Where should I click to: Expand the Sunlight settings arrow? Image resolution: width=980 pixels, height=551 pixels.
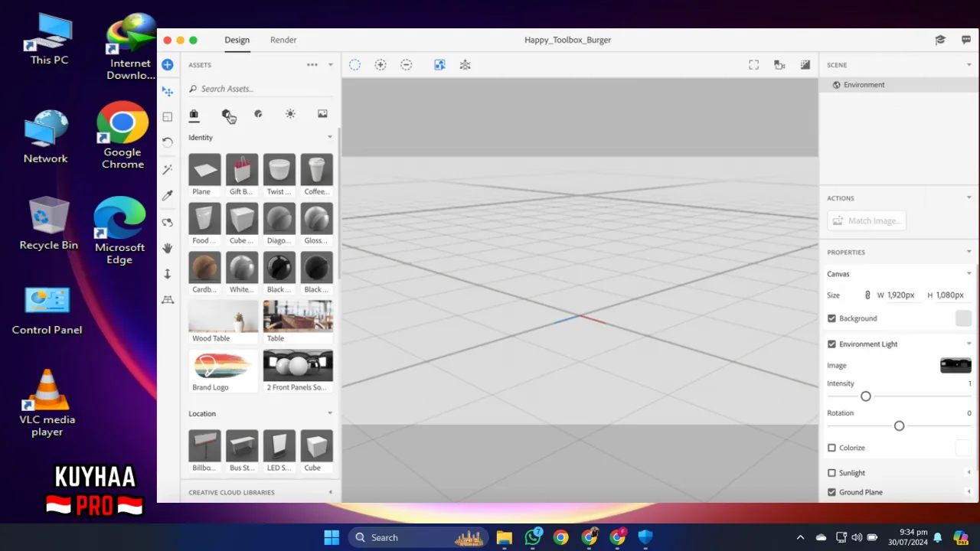pyautogui.click(x=969, y=473)
